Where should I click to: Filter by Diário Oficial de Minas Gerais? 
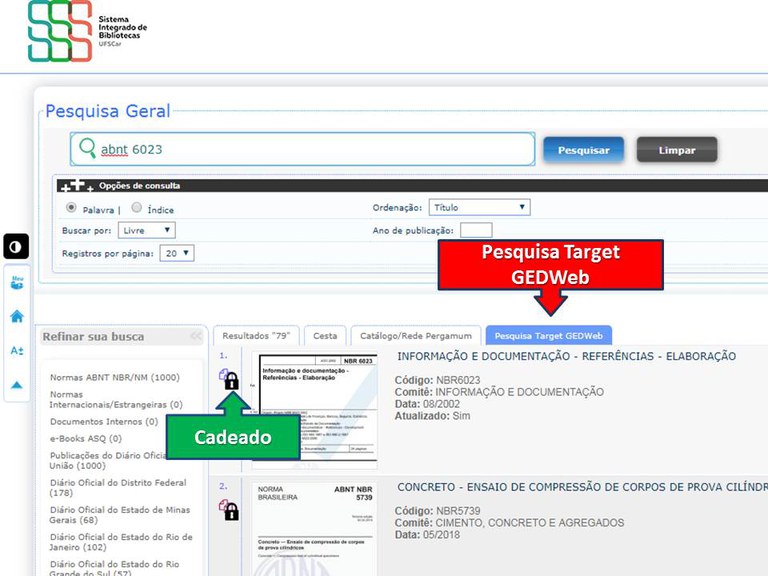coord(120,515)
